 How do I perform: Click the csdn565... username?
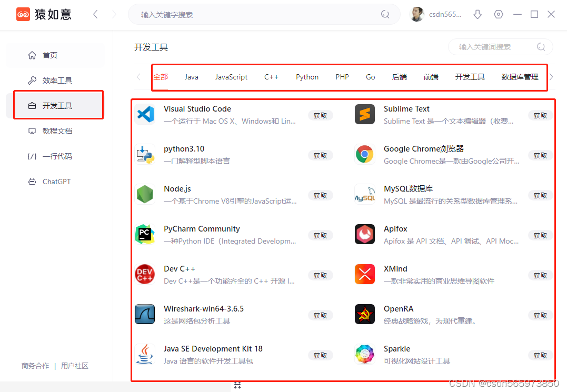(445, 14)
